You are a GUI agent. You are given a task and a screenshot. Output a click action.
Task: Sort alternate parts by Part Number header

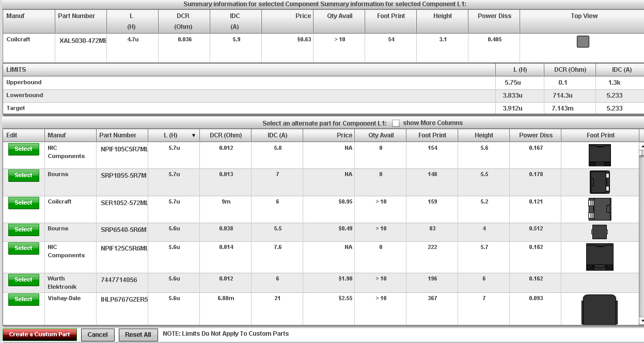[122, 135]
